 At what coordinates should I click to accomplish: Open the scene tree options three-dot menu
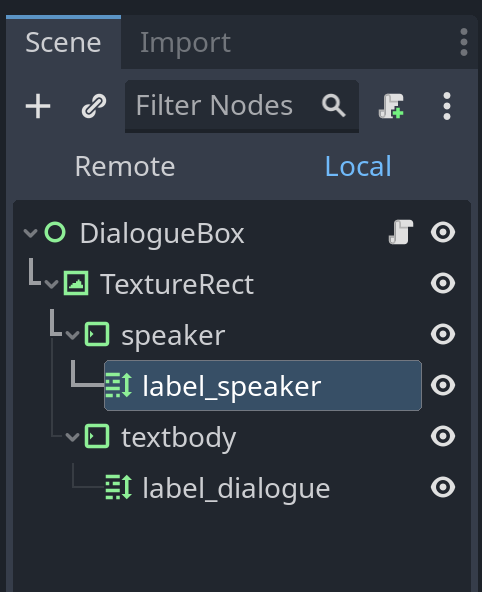447,106
